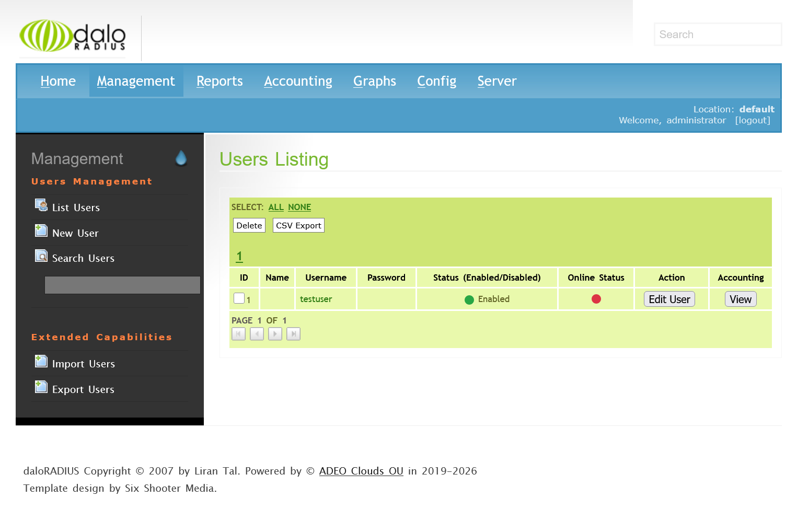Click the Search Users magnifier icon
Screen dimensions: 797x532
click(x=41, y=256)
